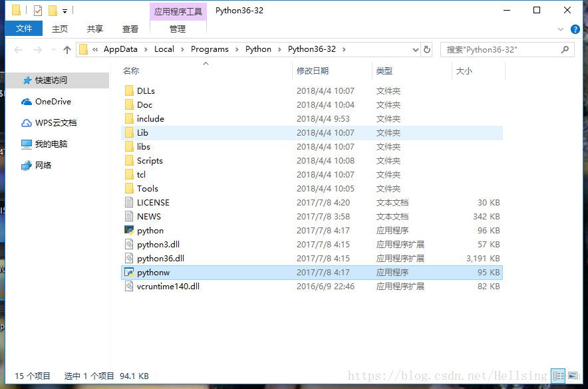Navigate to Programs in the path
Viewport: 588px width, 389px height.
coord(210,49)
